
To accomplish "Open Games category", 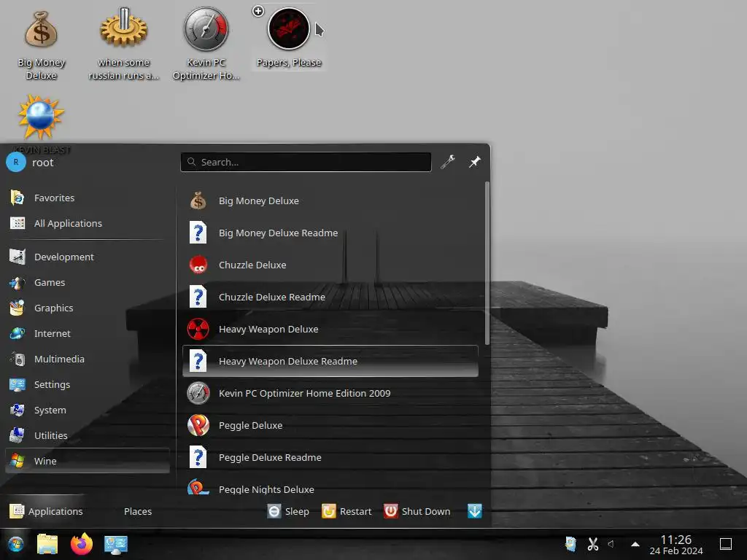I will (87, 282).
